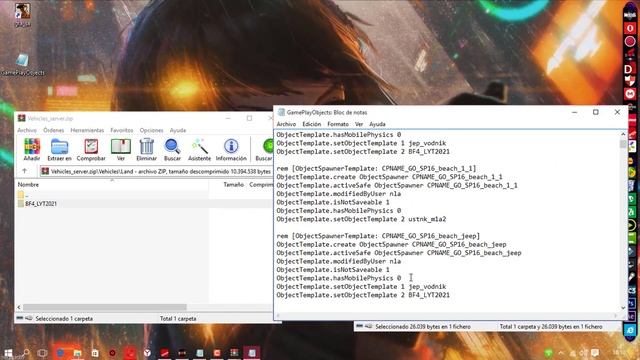This screenshot has width=640, height=360.
Task: Click the Notepad icon on the taskbar
Action: [252, 353]
